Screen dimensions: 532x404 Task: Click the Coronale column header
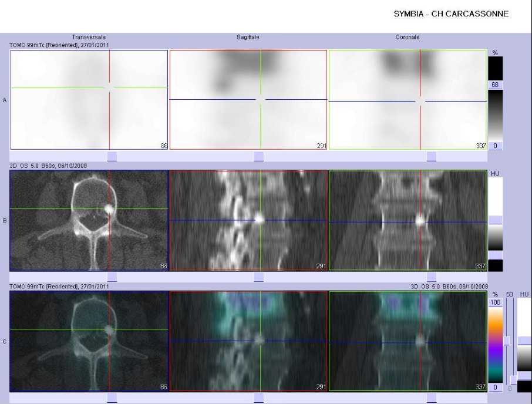tap(408, 37)
